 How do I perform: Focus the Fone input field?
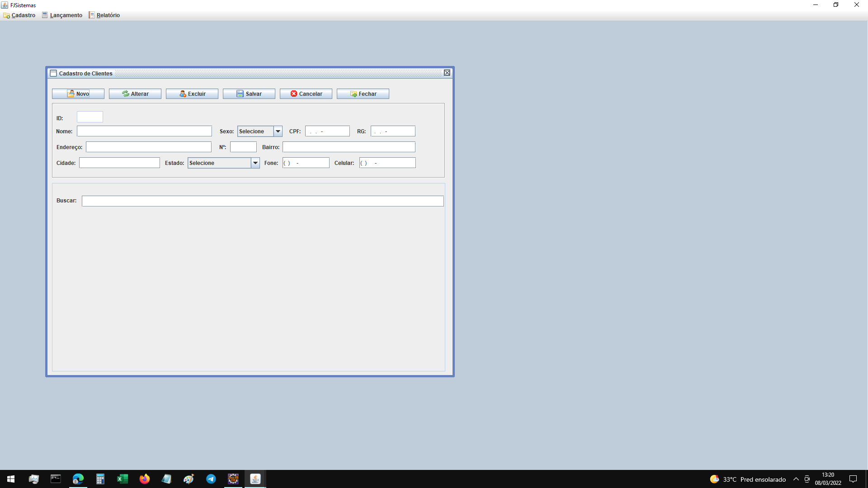pyautogui.click(x=306, y=163)
